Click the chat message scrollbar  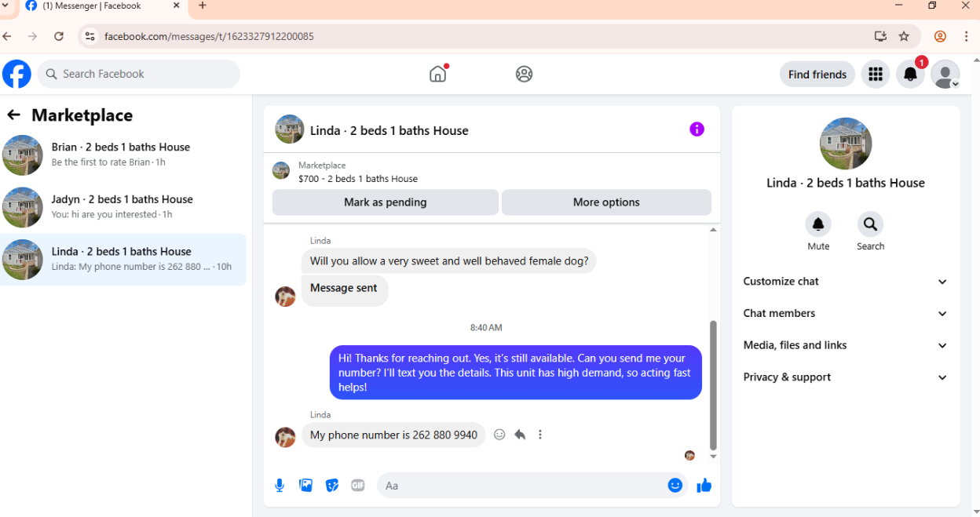(713, 384)
